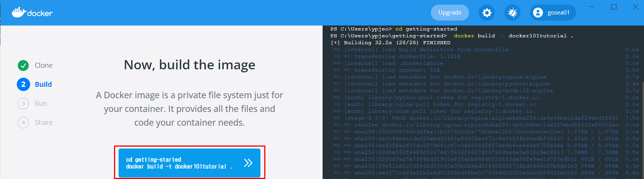The width and height of the screenshot is (644, 179).
Task: Click the gosea01 account avatar icon
Action: [x=538, y=13]
